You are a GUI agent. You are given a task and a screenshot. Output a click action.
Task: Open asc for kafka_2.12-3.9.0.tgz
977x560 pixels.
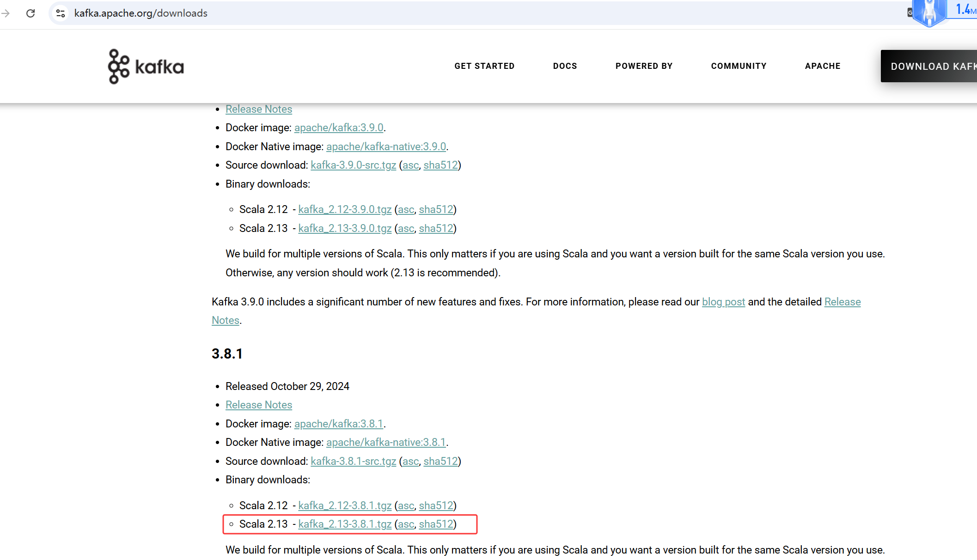[x=406, y=209]
